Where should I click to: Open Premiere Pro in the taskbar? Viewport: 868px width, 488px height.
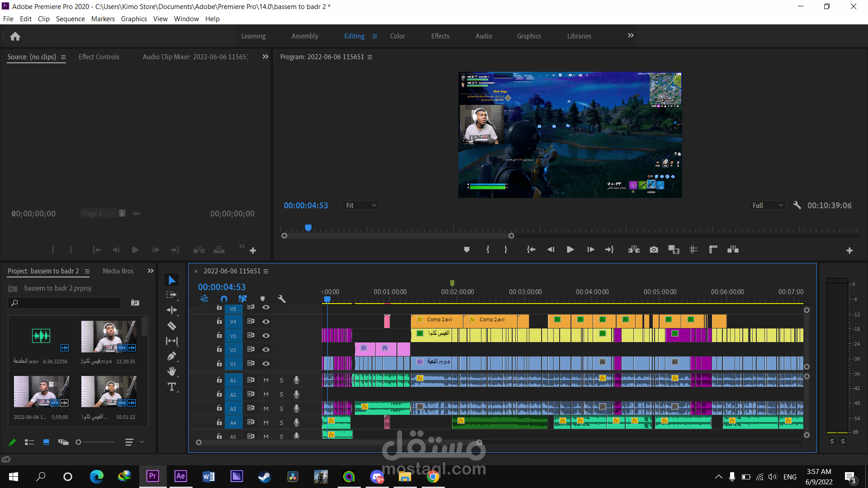pos(153,476)
